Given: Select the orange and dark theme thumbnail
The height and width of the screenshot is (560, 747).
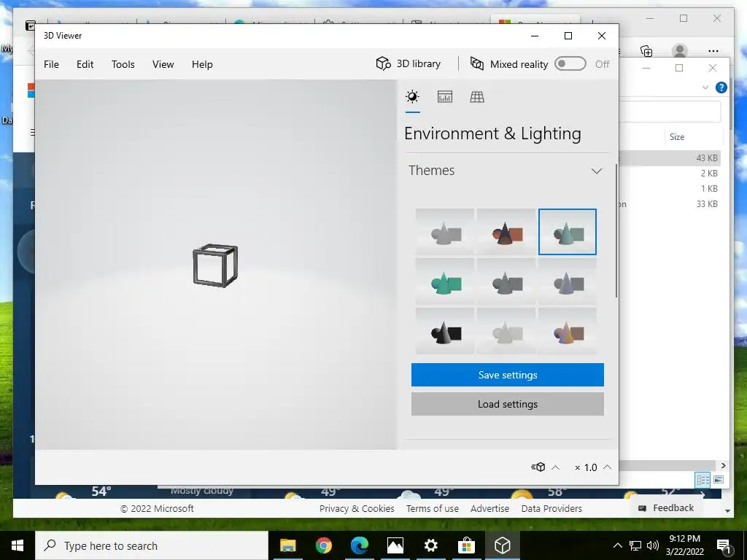Looking at the screenshot, I should click(506, 232).
